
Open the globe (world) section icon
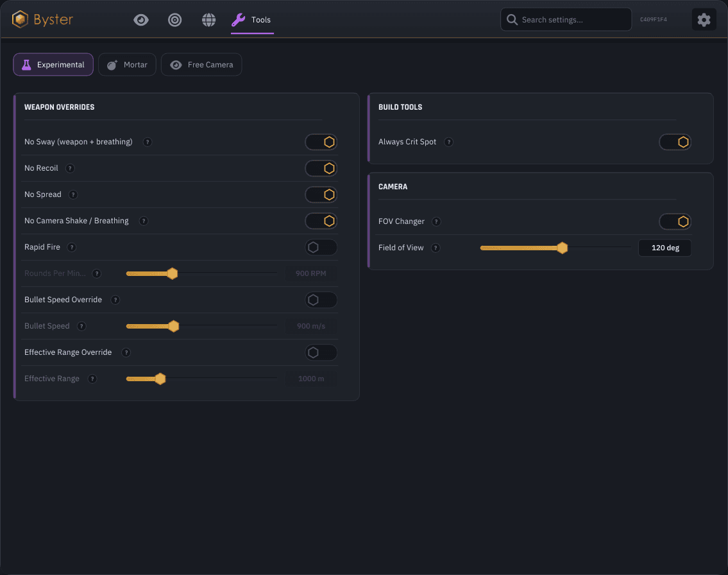(x=208, y=20)
